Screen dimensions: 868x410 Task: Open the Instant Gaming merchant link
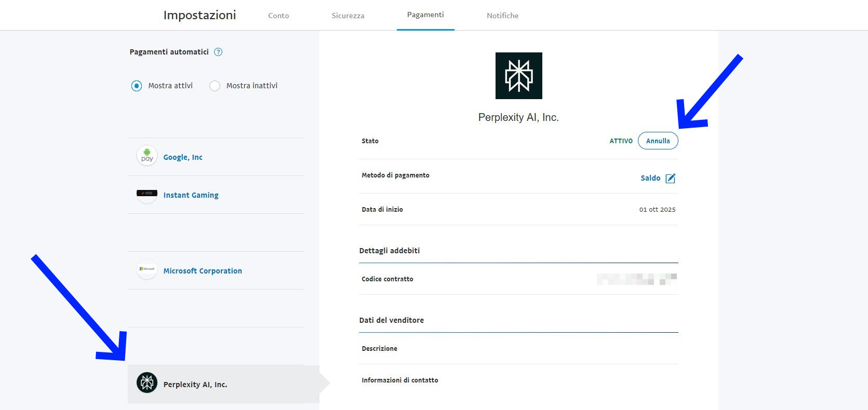[x=191, y=195]
